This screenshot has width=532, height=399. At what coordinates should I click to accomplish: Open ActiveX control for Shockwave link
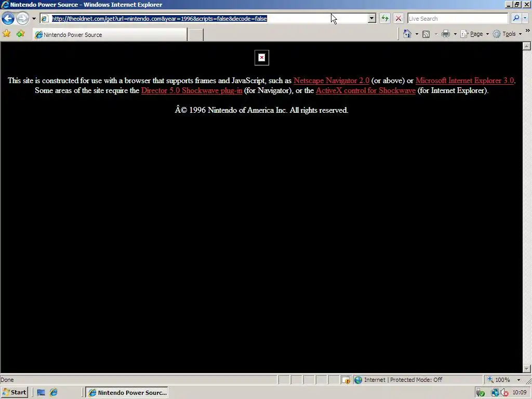(x=366, y=90)
